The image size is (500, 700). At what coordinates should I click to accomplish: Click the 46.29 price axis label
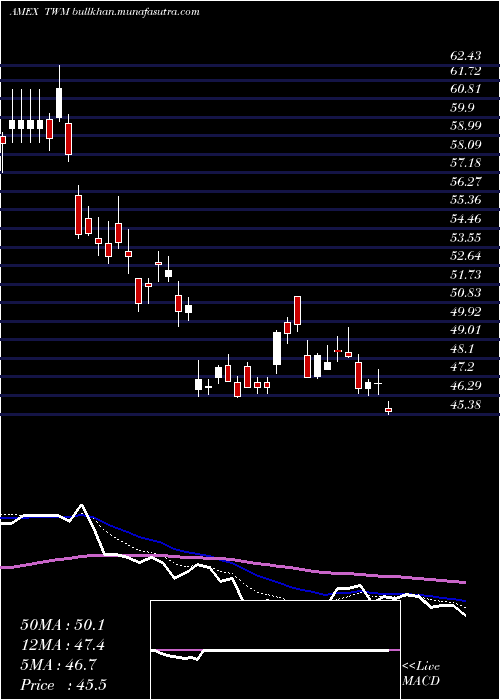(x=466, y=385)
